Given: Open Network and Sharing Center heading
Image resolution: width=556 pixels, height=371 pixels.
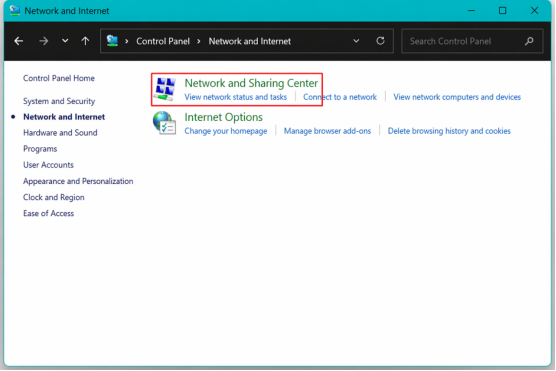Looking at the screenshot, I should (x=251, y=83).
